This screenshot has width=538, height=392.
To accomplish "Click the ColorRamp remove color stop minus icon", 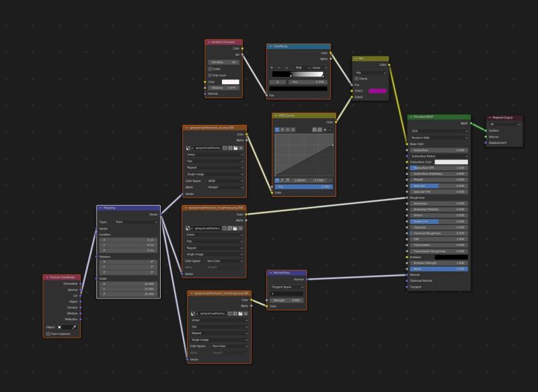I will [x=278, y=67].
